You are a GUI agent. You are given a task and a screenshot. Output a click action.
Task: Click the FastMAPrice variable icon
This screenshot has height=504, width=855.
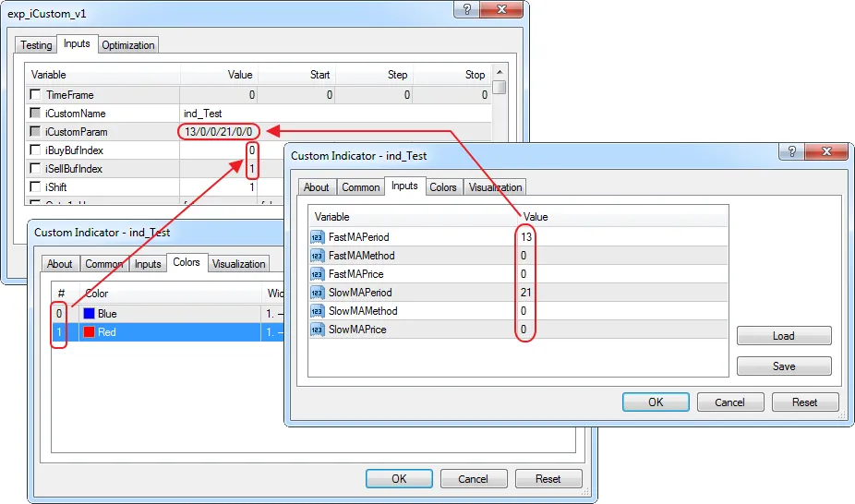click(317, 274)
